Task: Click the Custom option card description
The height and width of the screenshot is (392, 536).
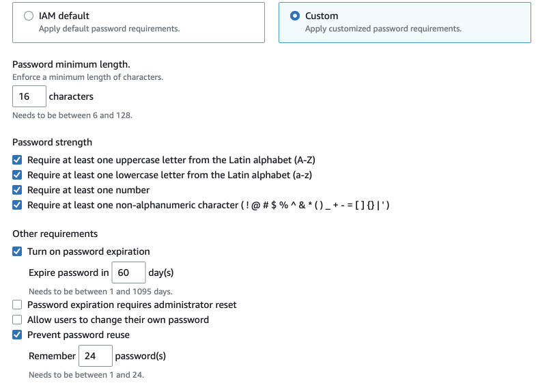Action: pyautogui.click(x=383, y=29)
